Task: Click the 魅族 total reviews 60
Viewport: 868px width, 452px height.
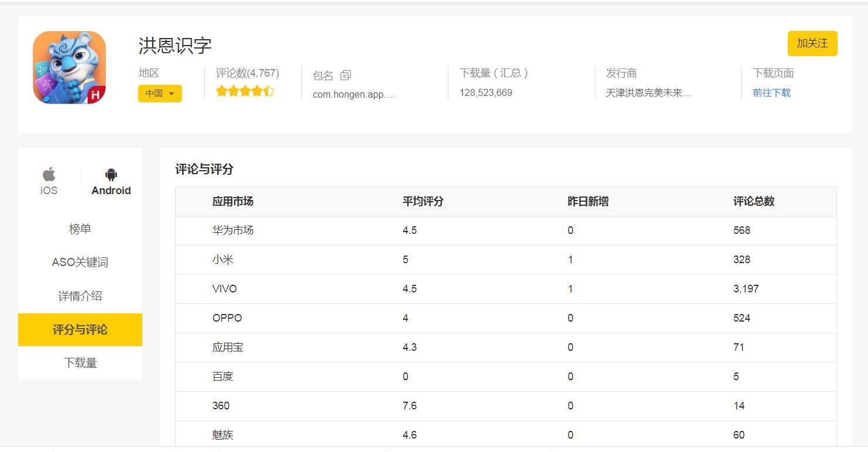Action: [739, 435]
